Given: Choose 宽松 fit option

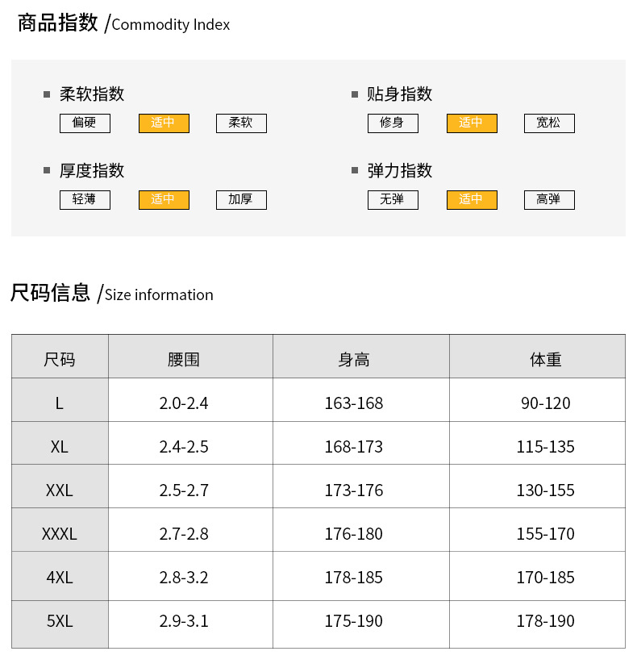Looking at the screenshot, I should tap(549, 123).
